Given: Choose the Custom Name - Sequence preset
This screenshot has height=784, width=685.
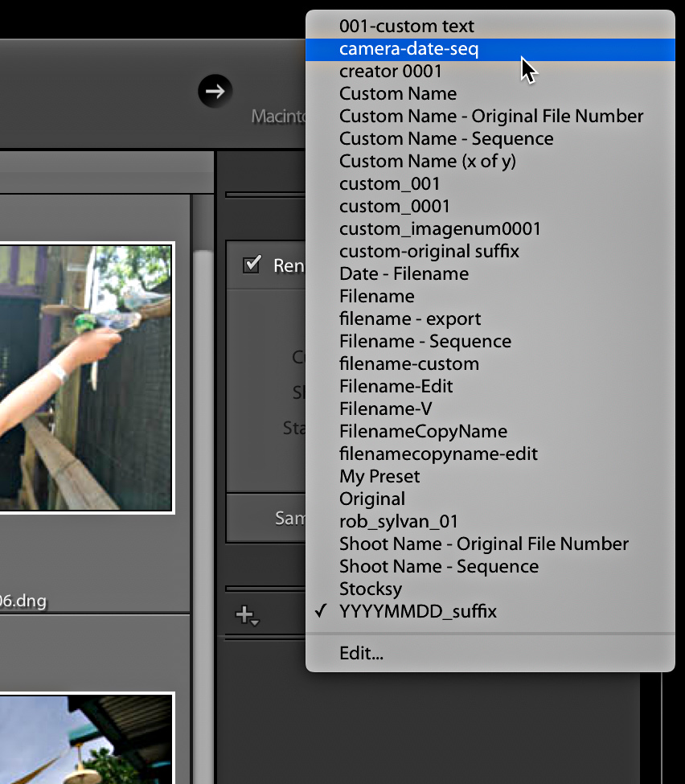Looking at the screenshot, I should coord(446,138).
